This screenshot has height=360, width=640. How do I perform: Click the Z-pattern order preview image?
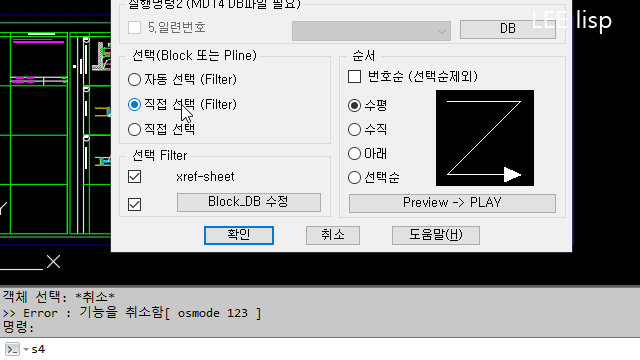[484, 138]
